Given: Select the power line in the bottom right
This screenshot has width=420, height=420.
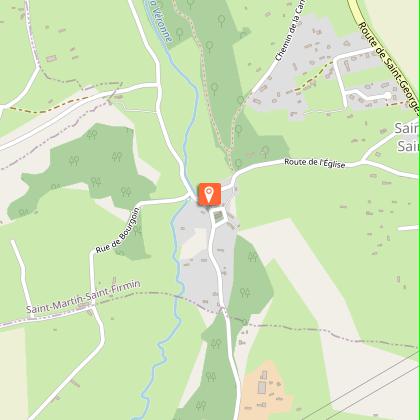Looking at the screenshot, I should point(363,387).
